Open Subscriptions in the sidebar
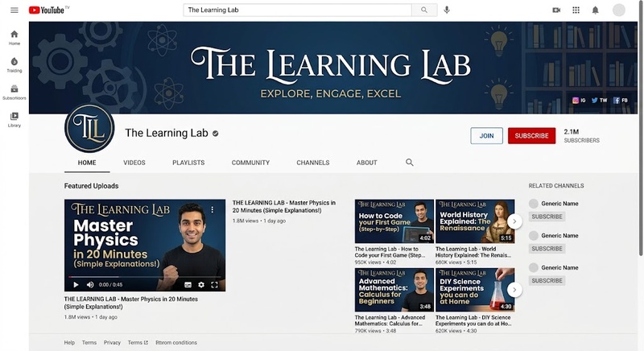The height and width of the screenshot is (351, 644). point(14,93)
